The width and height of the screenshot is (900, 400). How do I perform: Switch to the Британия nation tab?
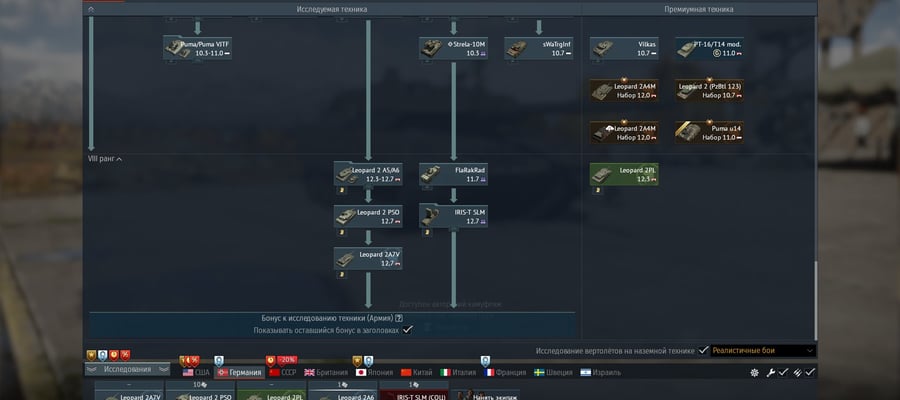pos(326,372)
